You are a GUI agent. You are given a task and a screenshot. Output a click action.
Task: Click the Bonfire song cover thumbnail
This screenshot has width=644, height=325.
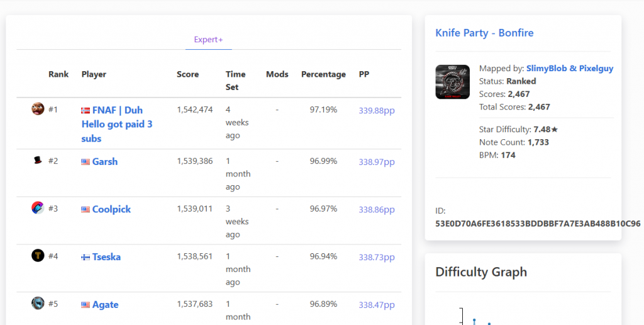point(453,82)
